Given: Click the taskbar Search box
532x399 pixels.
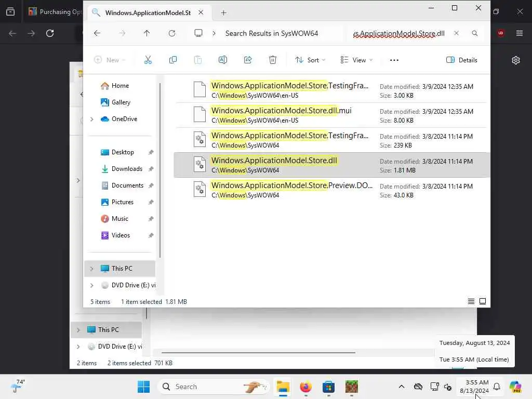Looking at the screenshot, I should (x=214, y=387).
